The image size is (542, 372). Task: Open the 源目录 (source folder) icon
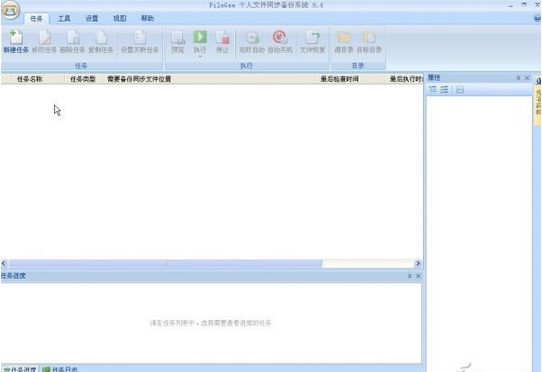pos(344,37)
